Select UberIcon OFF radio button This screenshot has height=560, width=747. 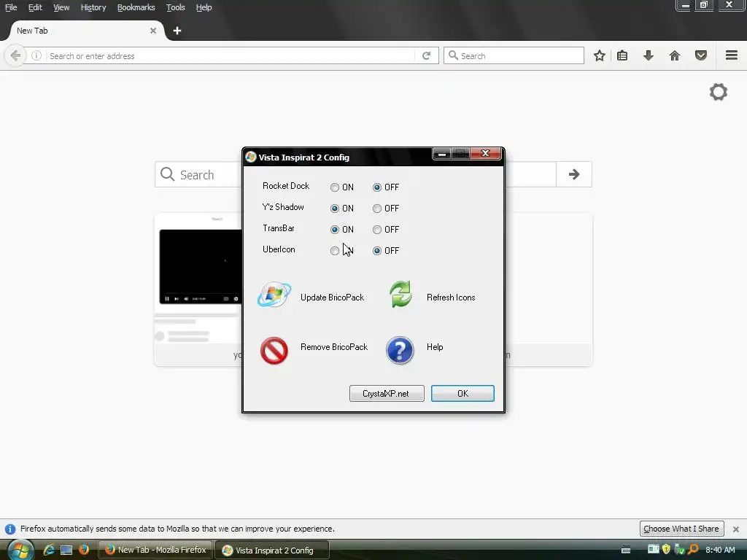coord(377,251)
